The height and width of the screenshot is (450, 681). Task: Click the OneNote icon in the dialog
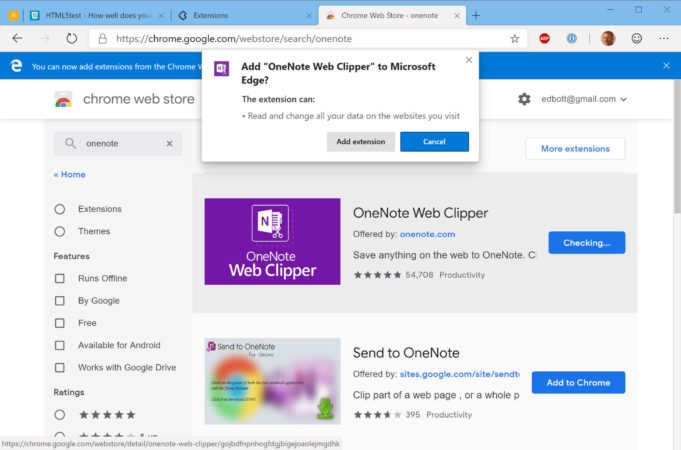(x=221, y=69)
